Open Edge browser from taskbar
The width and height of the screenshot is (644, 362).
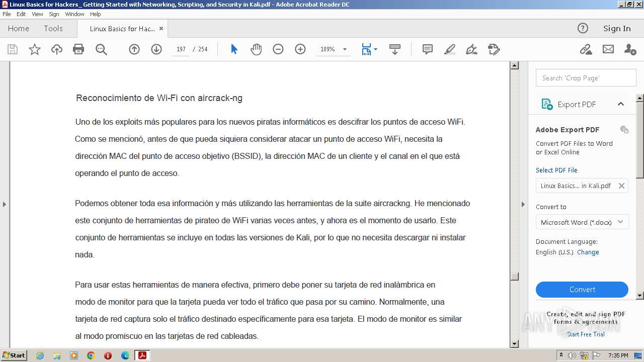click(125, 355)
